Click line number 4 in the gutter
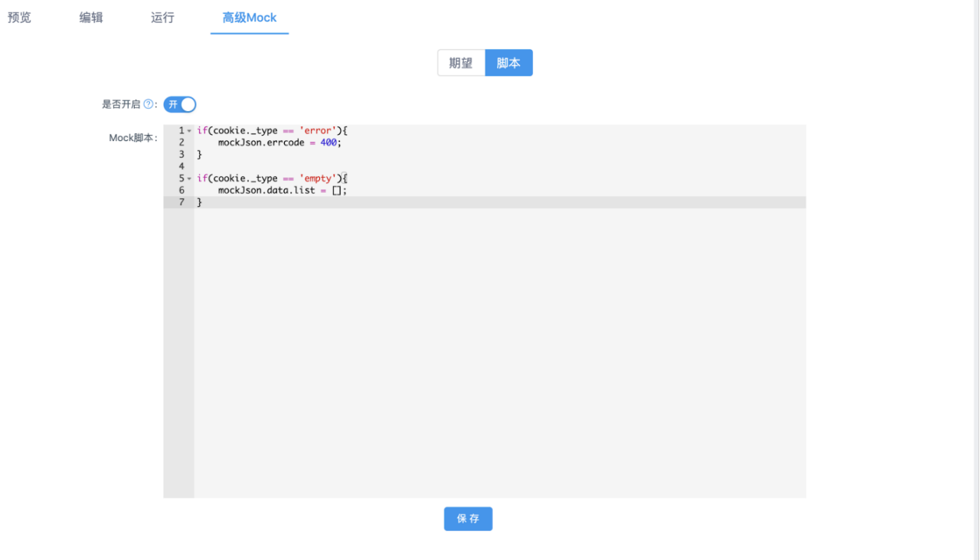 point(181,166)
